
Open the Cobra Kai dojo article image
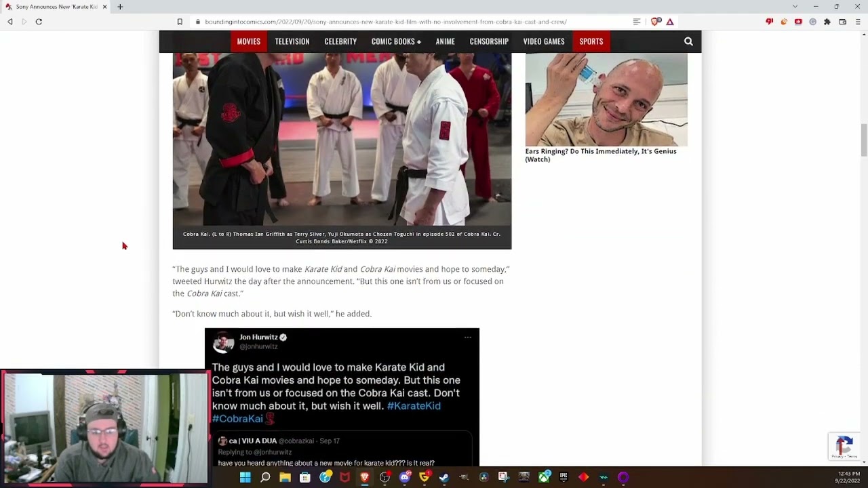point(342,139)
